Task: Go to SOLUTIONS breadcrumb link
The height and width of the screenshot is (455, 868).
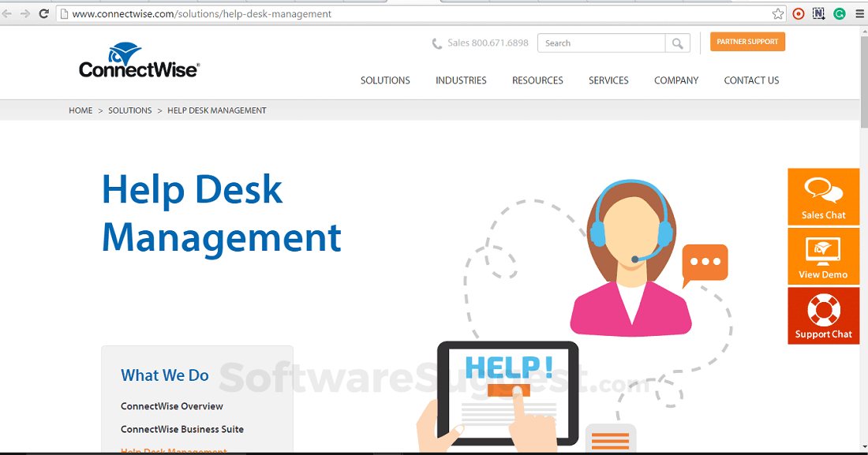Action: pos(130,110)
